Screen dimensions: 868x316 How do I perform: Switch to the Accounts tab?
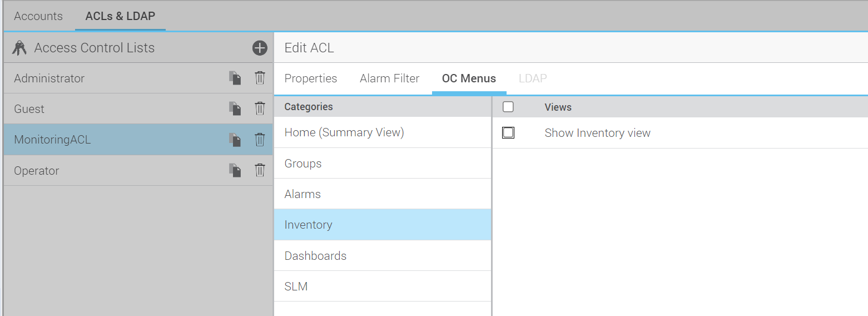[x=38, y=16]
